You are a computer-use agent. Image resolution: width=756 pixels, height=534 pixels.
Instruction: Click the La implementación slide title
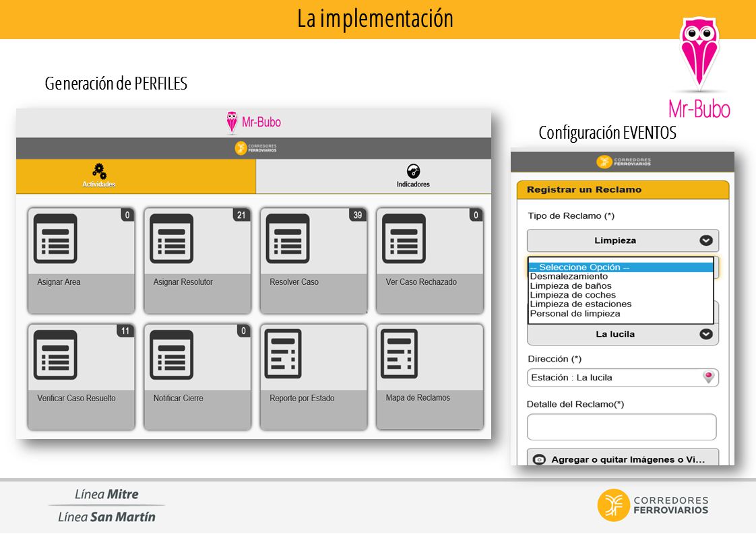[x=375, y=19]
